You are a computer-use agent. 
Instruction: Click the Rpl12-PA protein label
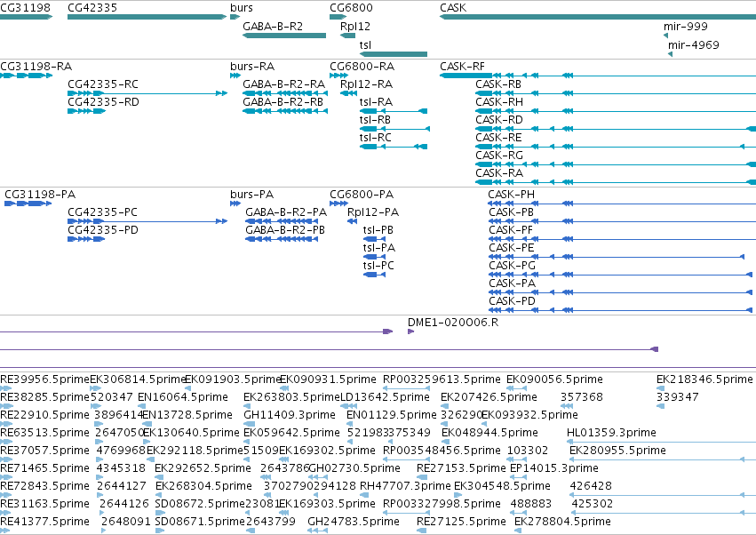point(373,212)
